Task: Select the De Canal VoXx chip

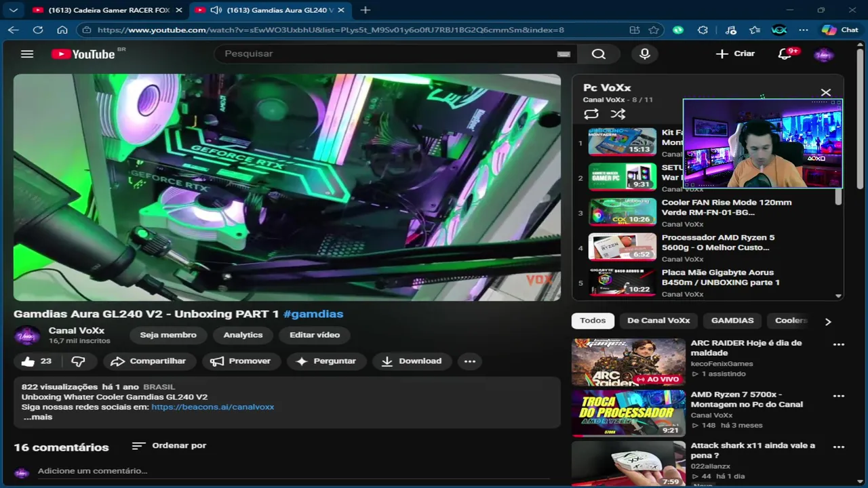Action: [x=658, y=321]
